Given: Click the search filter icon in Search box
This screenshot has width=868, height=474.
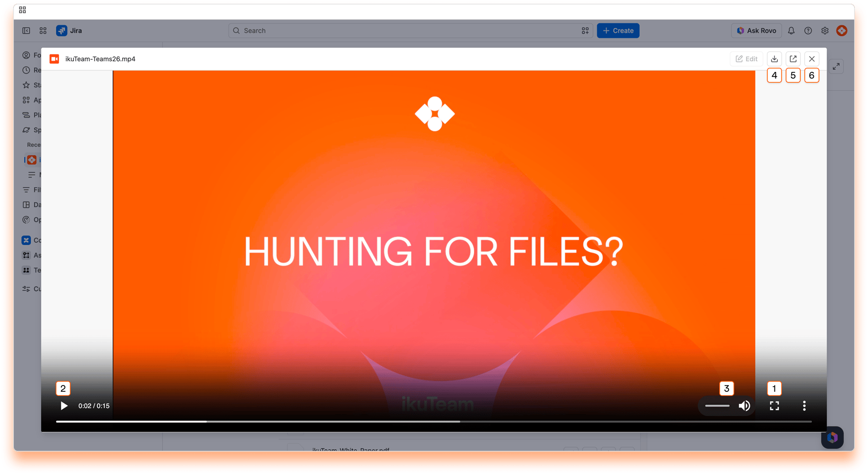Looking at the screenshot, I should [585, 30].
